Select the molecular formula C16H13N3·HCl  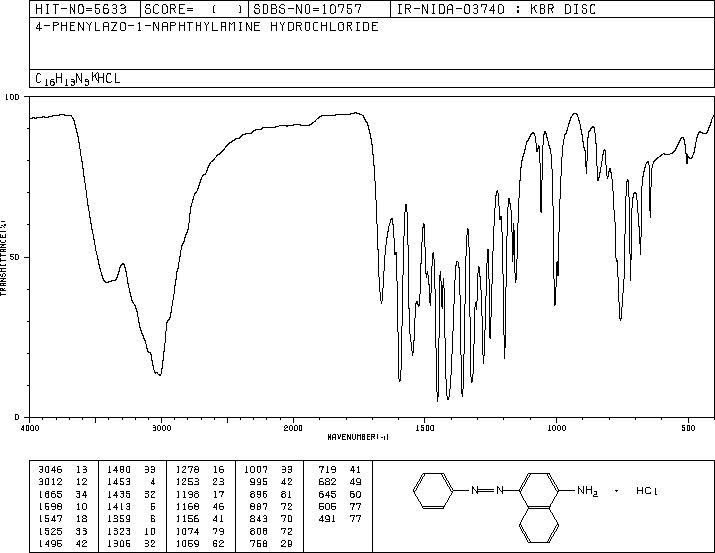[78, 79]
